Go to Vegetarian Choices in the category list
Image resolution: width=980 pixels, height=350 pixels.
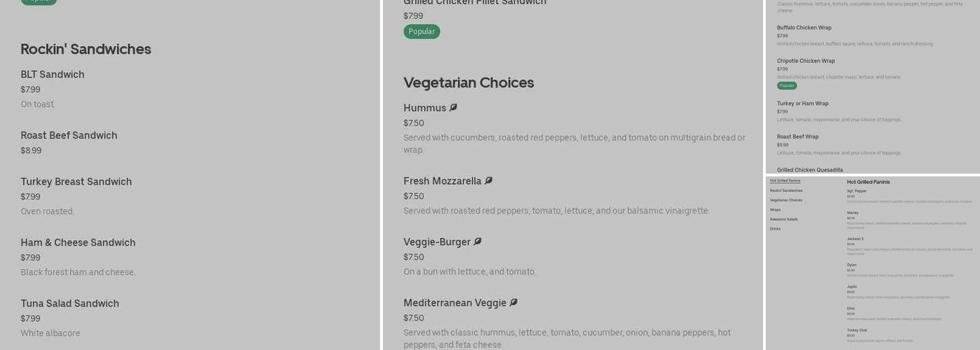click(786, 200)
